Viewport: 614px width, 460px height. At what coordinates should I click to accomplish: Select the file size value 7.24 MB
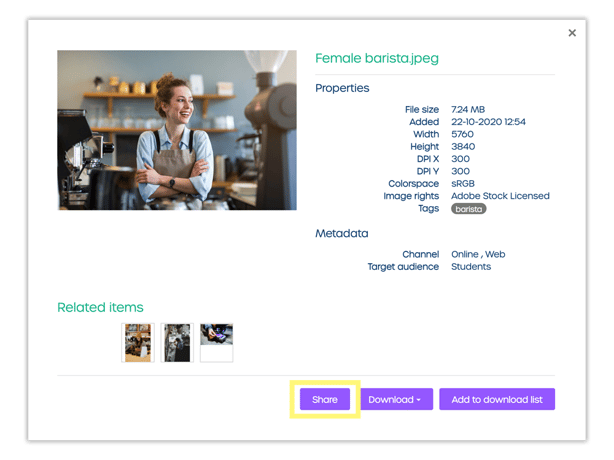[x=468, y=110]
